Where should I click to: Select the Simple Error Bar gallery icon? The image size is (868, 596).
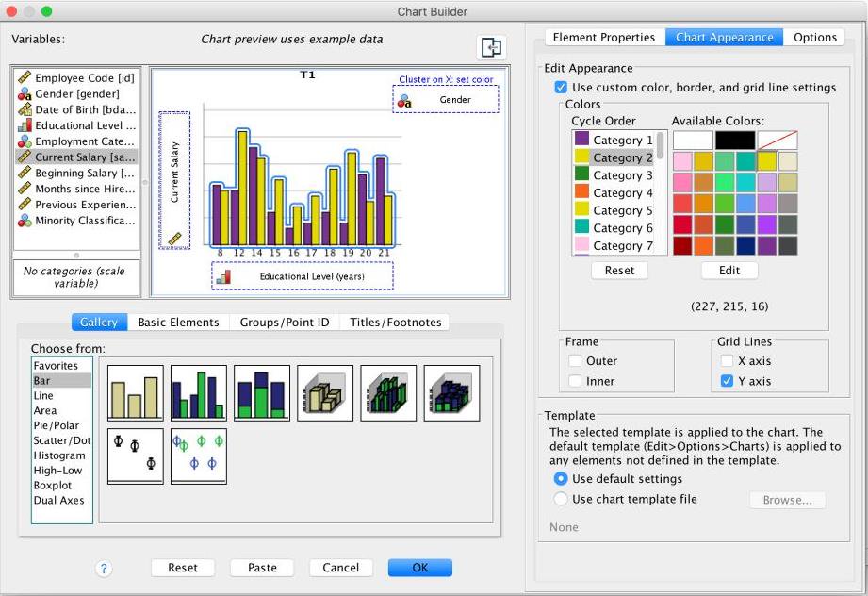tap(135, 454)
